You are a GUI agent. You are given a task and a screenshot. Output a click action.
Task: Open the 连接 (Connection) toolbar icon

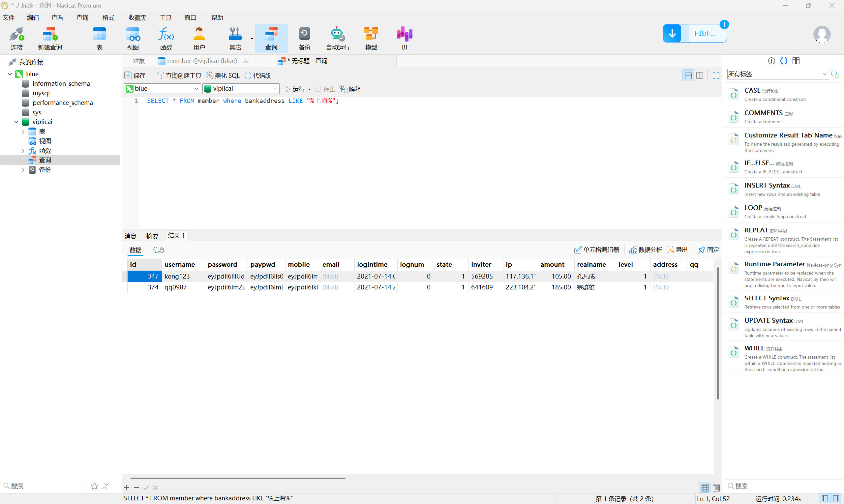pyautogui.click(x=16, y=38)
